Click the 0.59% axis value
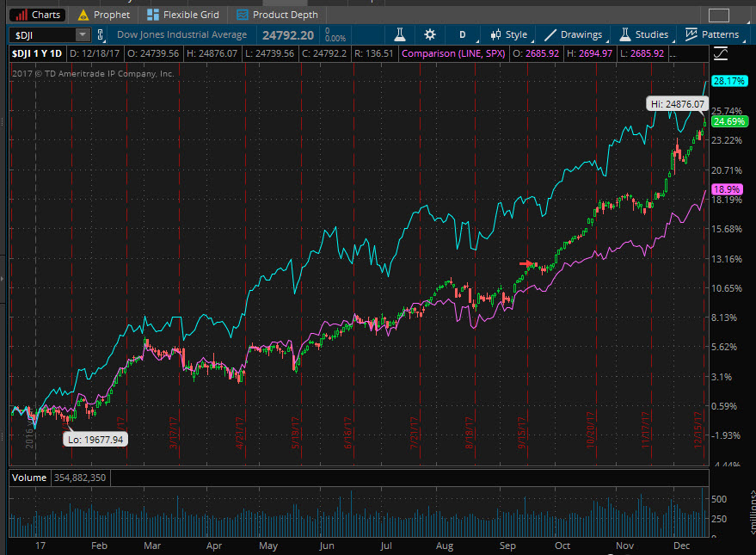Screen dimensions: 756x555 (x=723, y=406)
